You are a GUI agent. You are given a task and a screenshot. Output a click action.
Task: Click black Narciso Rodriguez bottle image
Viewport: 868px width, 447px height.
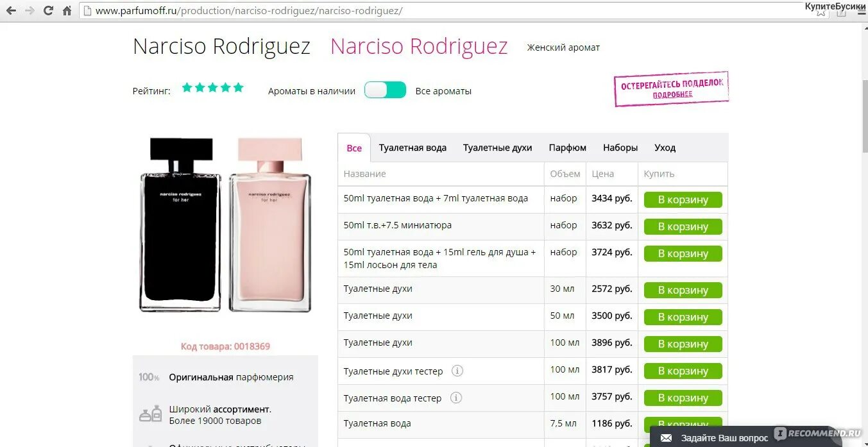[180, 224]
